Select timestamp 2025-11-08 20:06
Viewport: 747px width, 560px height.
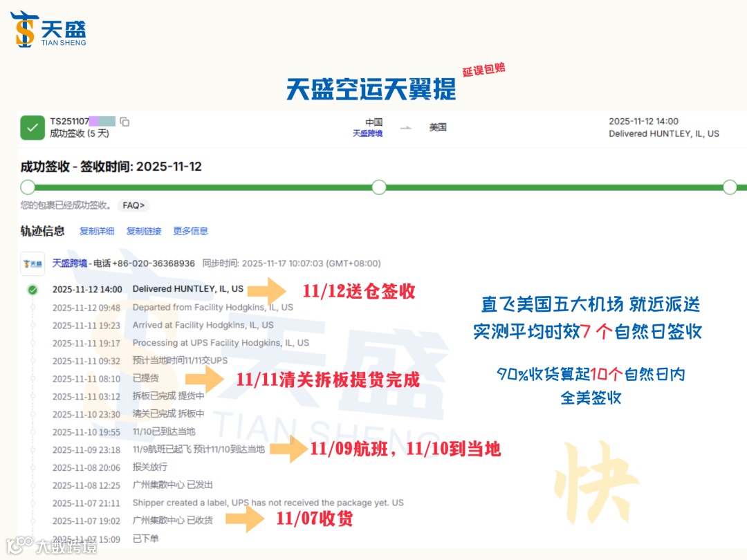coord(86,467)
